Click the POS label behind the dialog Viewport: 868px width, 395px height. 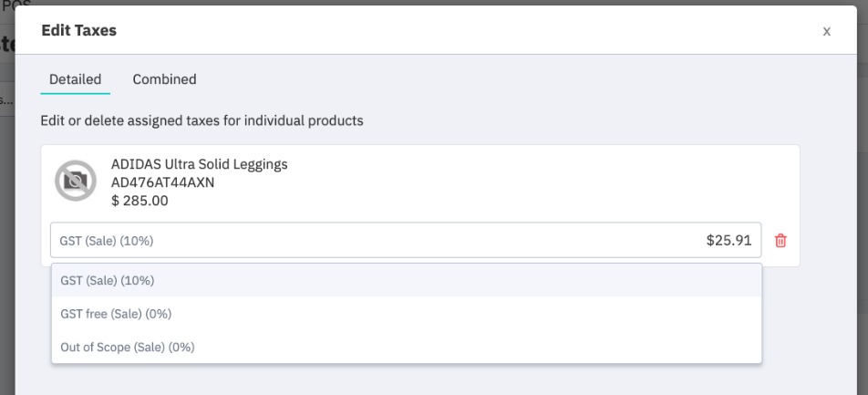point(16,5)
